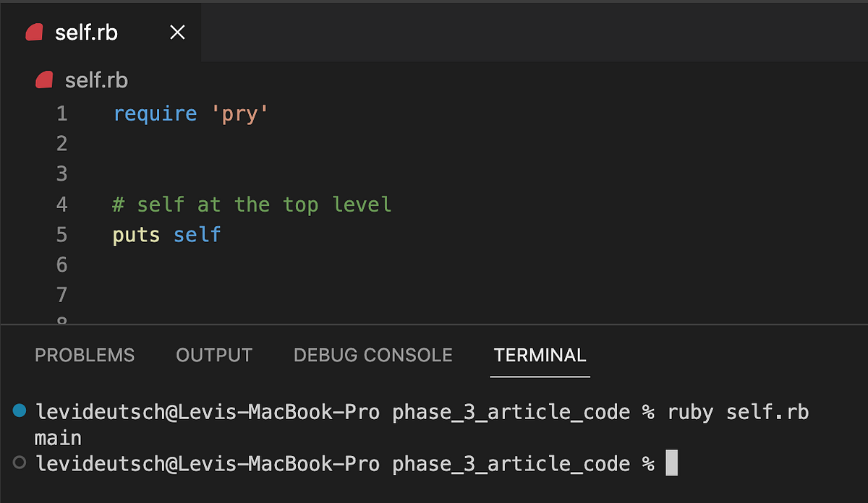Screen dimensions: 868x503
Task: Select the self.rb editor tab
Action: pyautogui.click(x=101, y=33)
